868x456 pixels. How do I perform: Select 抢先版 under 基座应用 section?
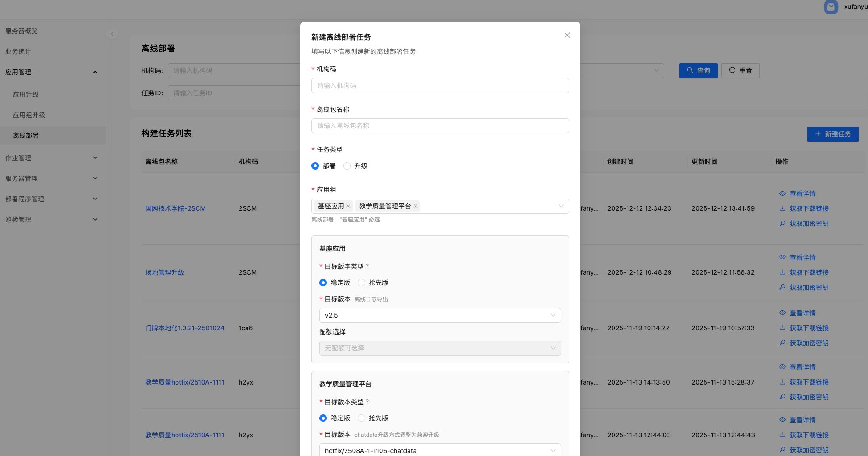361,283
